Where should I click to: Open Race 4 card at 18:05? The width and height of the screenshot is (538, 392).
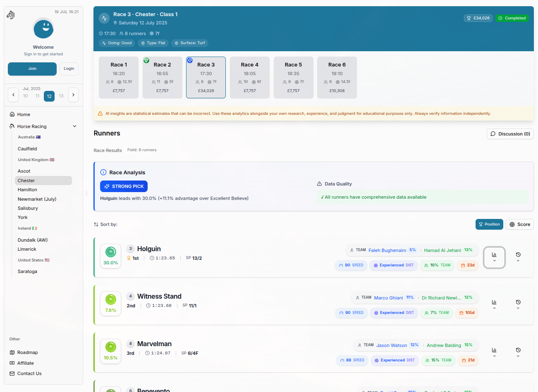250,78
